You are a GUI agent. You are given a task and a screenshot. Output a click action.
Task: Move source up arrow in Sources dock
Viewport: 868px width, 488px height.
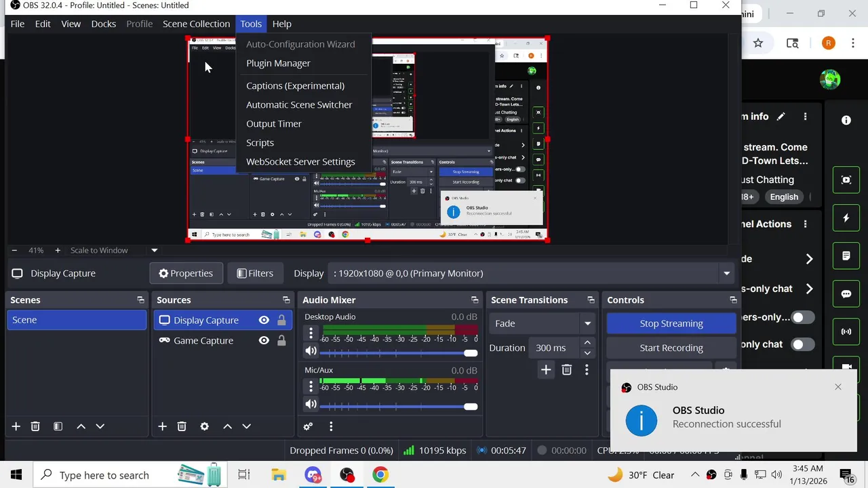[x=227, y=426]
